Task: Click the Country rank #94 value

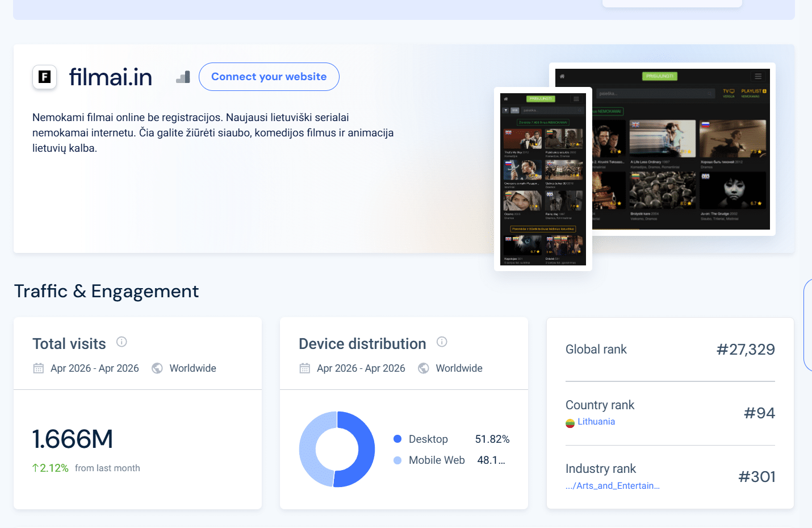Action: pos(760,413)
